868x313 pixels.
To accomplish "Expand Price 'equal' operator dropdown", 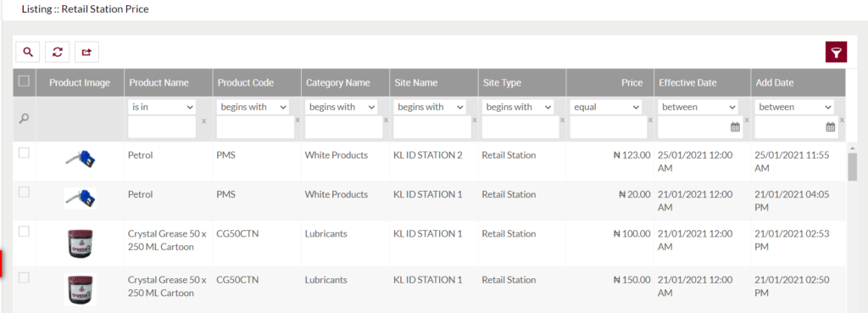I will 606,107.
